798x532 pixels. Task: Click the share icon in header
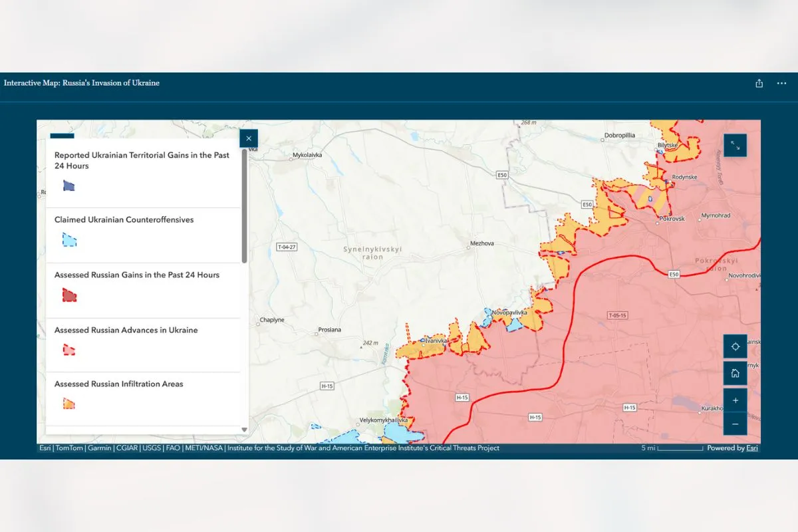(759, 84)
